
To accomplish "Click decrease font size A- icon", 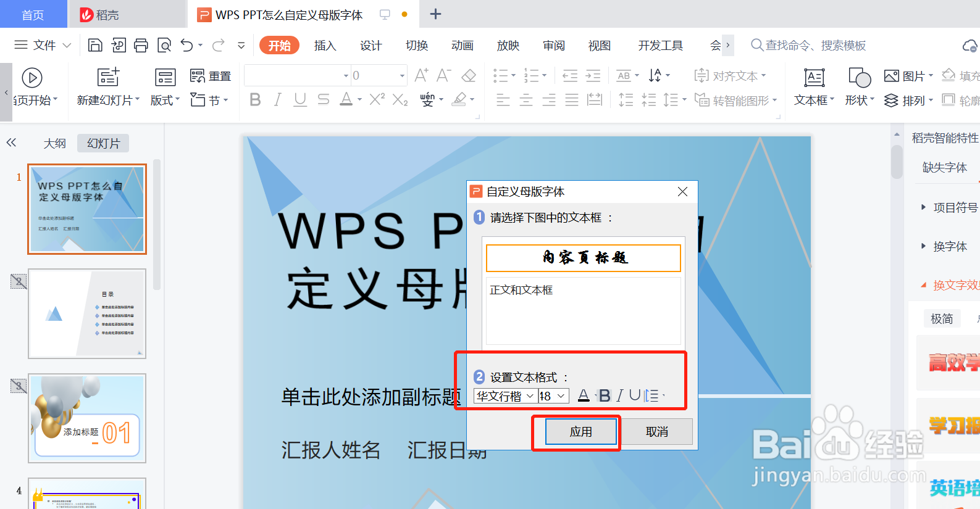I will pos(443,75).
